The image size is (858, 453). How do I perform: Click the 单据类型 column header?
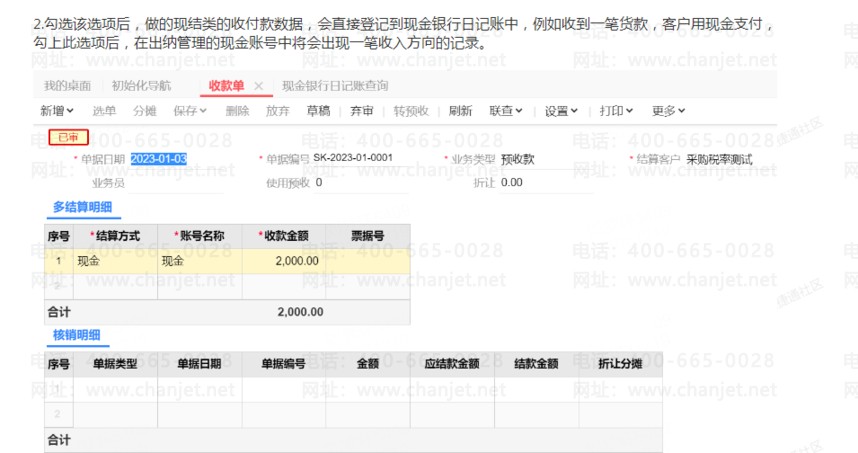115,364
